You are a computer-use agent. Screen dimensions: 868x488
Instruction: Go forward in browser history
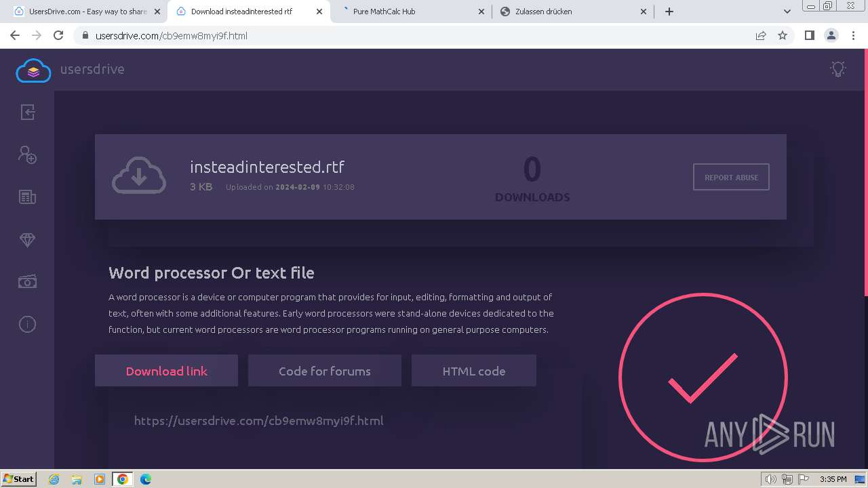pyautogui.click(x=37, y=35)
